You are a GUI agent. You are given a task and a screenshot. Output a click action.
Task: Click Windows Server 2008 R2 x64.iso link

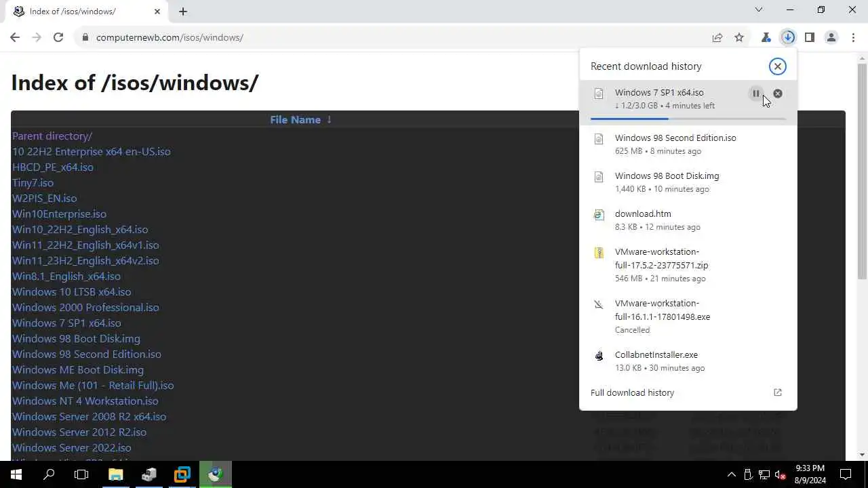[89, 416]
